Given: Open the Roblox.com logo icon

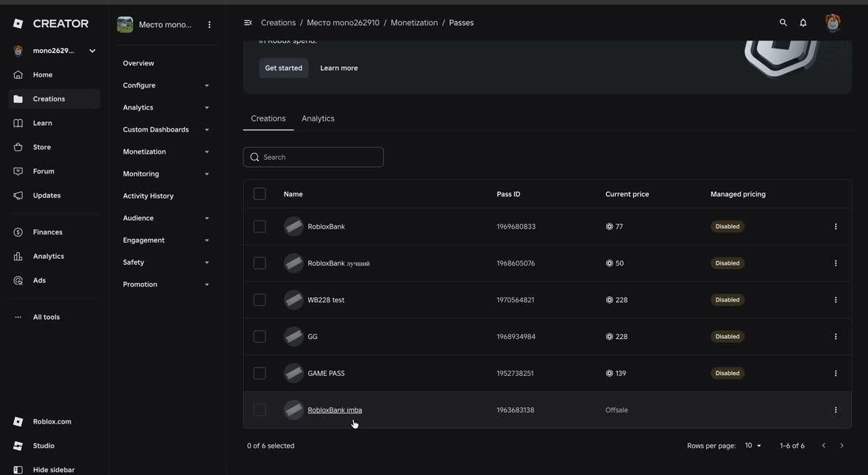Looking at the screenshot, I should coord(18,422).
